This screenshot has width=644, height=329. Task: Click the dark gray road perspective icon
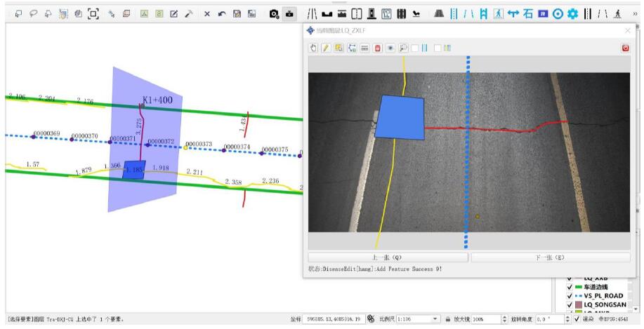click(x=439, y=14)
